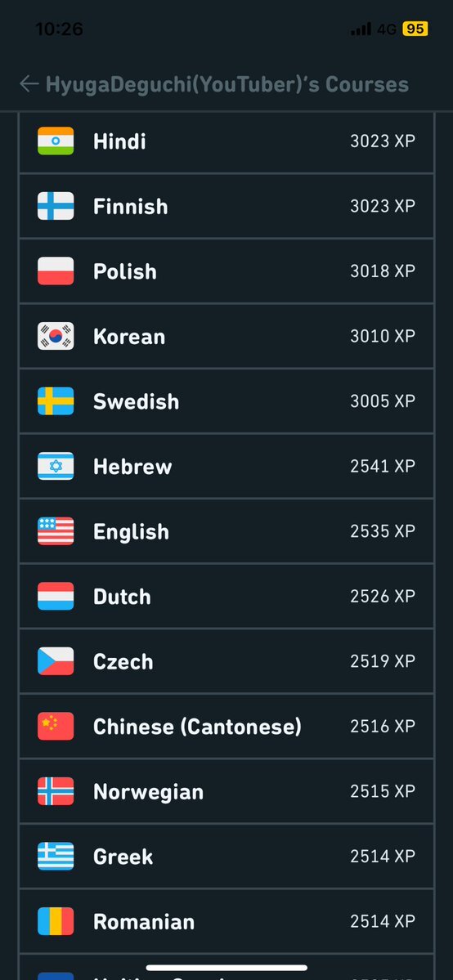Tap the home indicator bar at bottom
The image size is (453, 980).
pos(226,968)
